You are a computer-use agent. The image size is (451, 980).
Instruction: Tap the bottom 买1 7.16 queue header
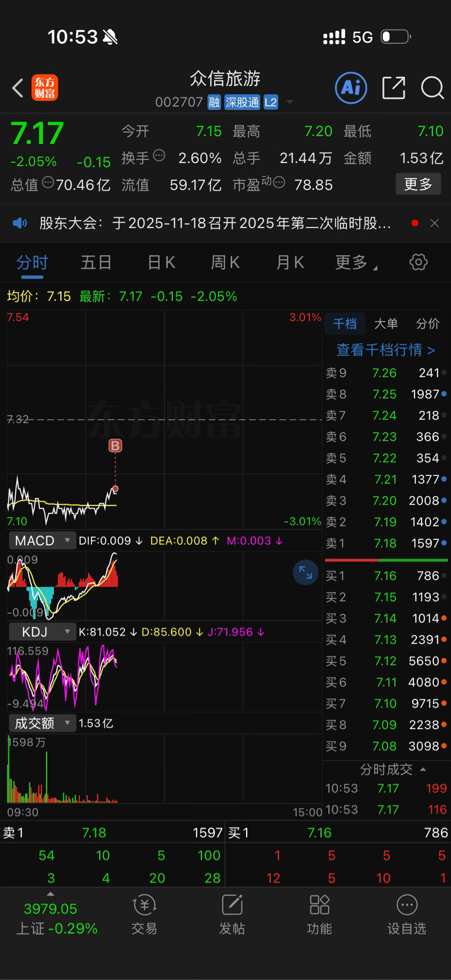coord(338,833)
